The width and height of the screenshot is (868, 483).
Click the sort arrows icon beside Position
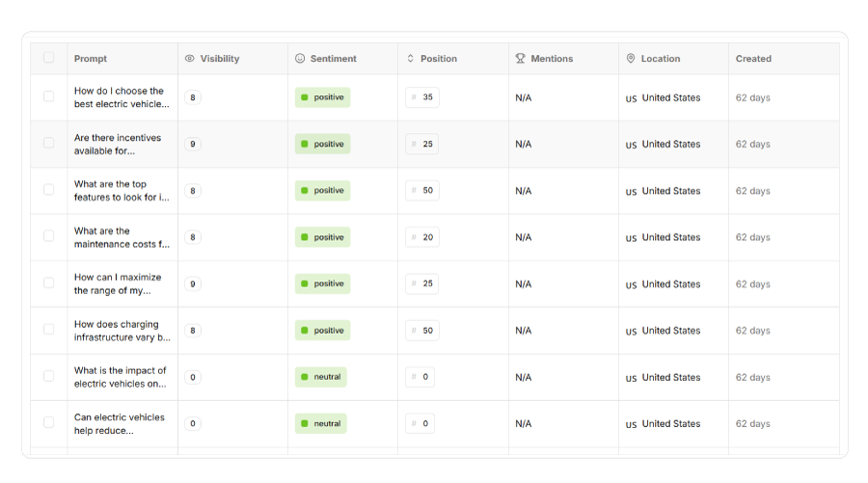[x=410, y=59]
